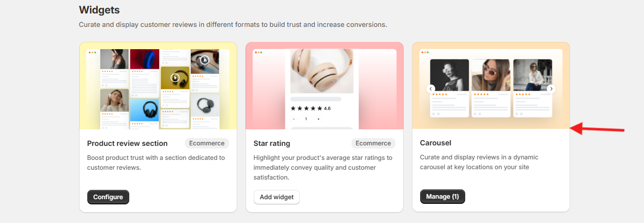Screen dimensions: 644x223
Task: Click Ecommerce tag on Star rating card
Action: click(373, 143)
